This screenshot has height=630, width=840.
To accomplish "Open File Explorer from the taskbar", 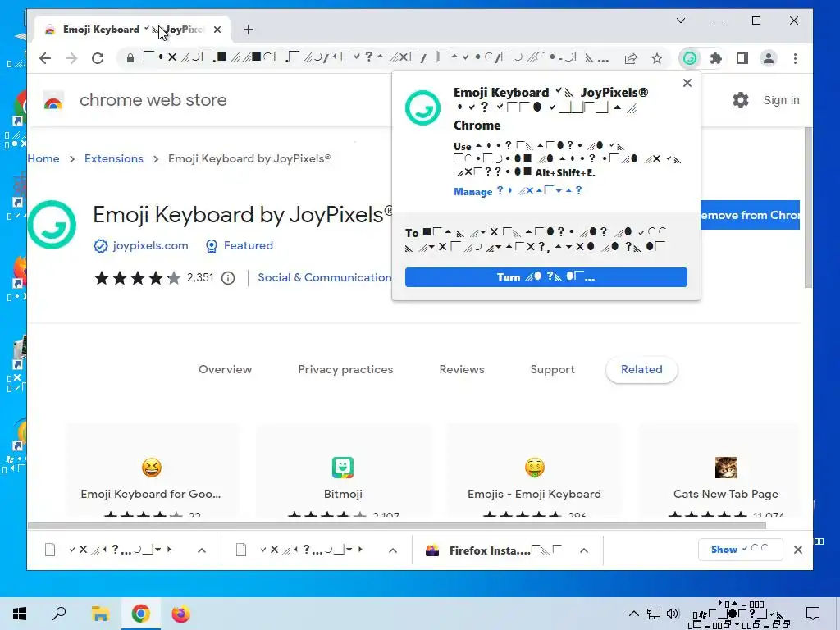I will 100,614.
